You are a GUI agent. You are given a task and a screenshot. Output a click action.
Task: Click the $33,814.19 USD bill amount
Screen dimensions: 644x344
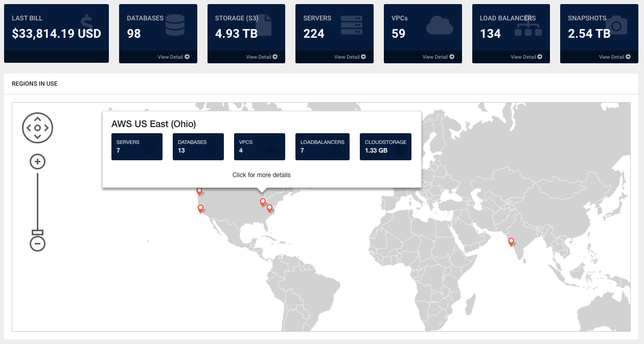coord(57,34)
